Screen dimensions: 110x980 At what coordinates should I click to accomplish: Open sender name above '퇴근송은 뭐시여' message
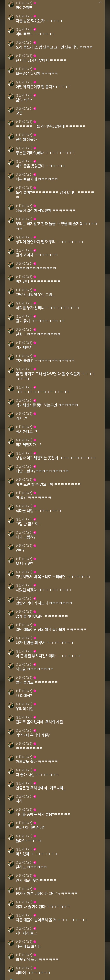[24, 69]
